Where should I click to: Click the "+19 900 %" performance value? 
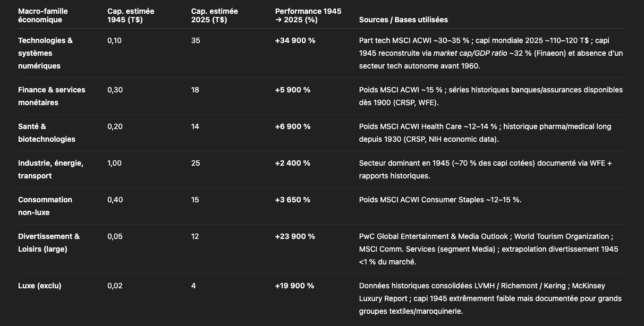click(294, 286)
